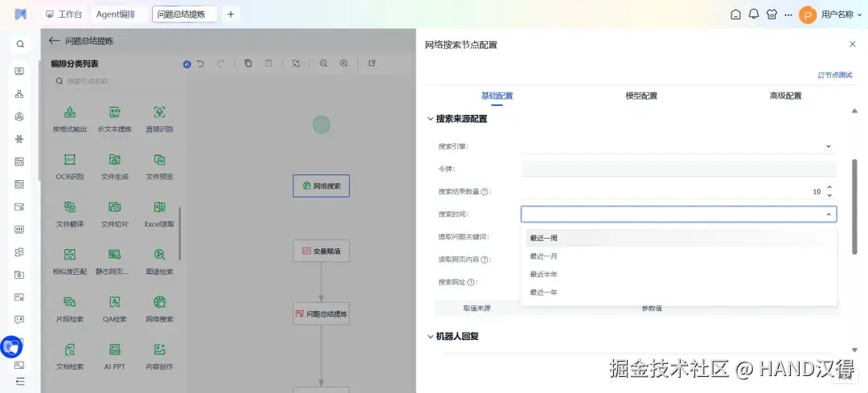
Task: Open the 模型配置 tab
Action: tap(641, 96)
